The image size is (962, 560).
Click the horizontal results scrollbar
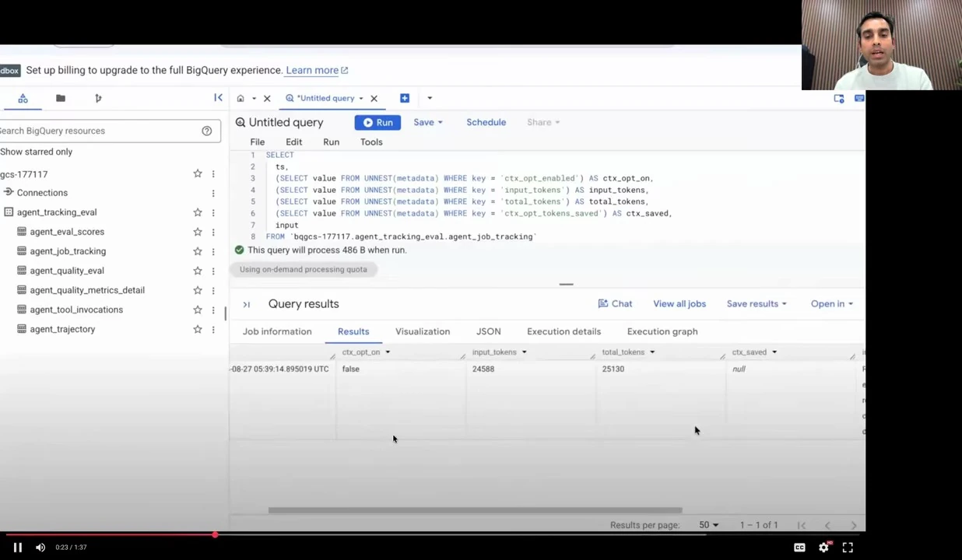[x=475, y=511]
